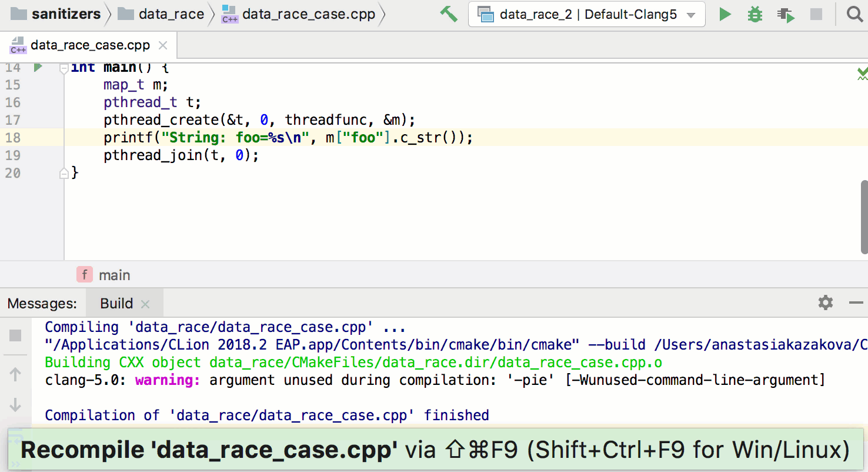Go to previous message with up arrow
868x472 pixels.
pyautogui.click(x=15, y=374)
